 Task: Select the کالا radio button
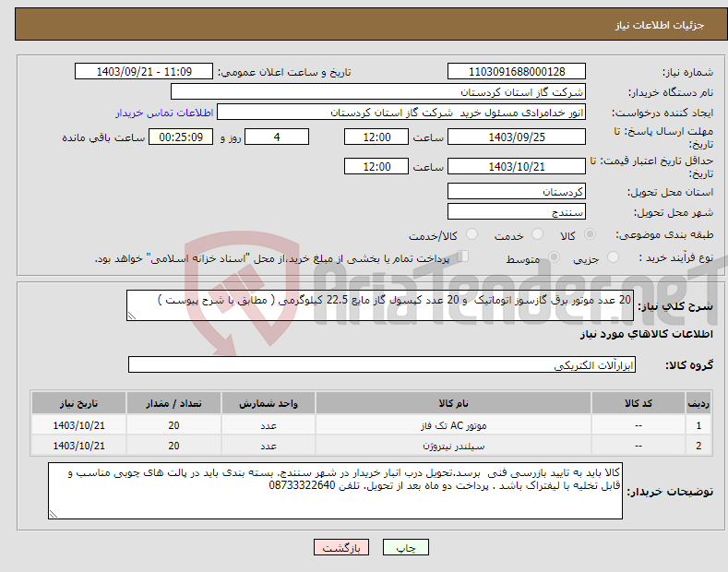590,234
